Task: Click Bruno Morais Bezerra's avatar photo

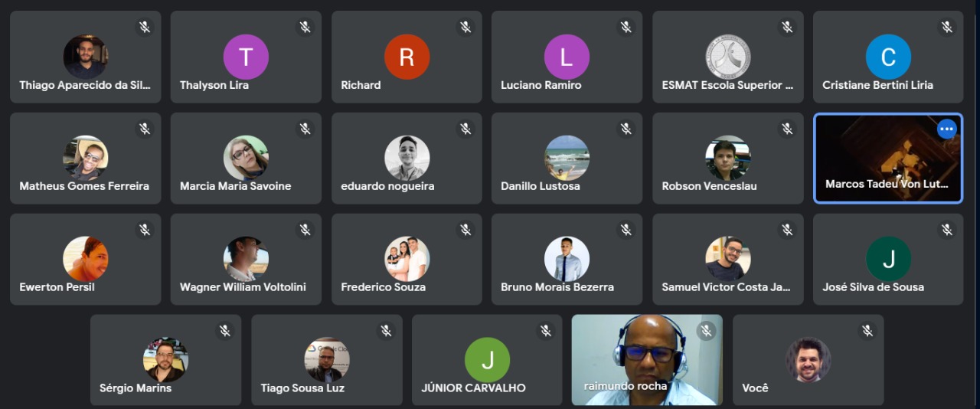Action: 567,259
